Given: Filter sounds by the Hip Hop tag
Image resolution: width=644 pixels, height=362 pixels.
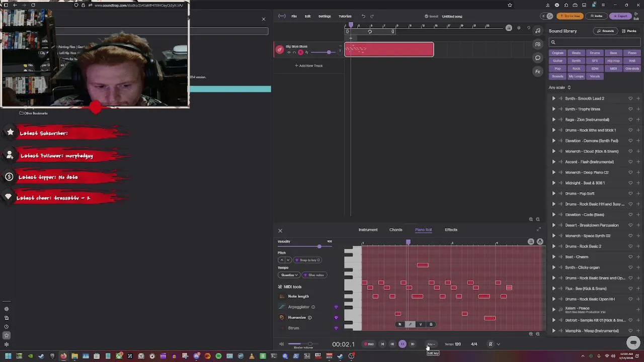Looking at the screenshot, I should coord(613,61).
